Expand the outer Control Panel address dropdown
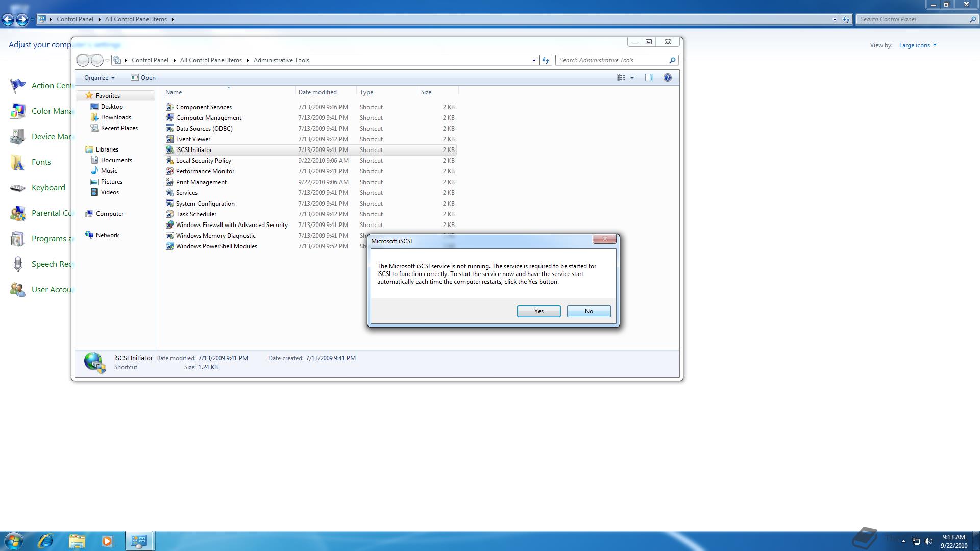 pyautogui.click(x=835, y=19)
